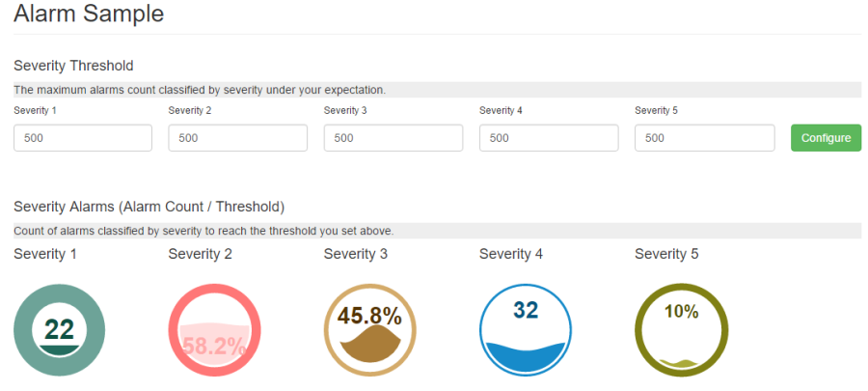This screenshot has height=391, width=868.
Task: Click the Alarm Sample page title
Action: 89,14
